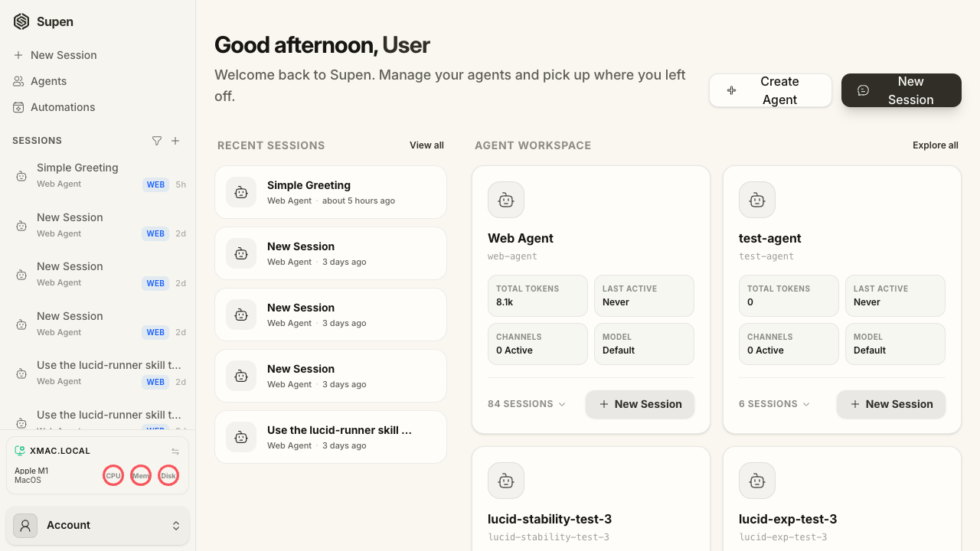
Task: Click the Account avatar icon
Action: click(x=25, y=526)
